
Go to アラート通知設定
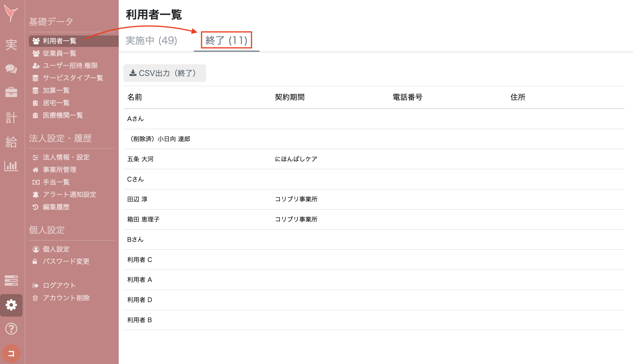tap(69, 194)
